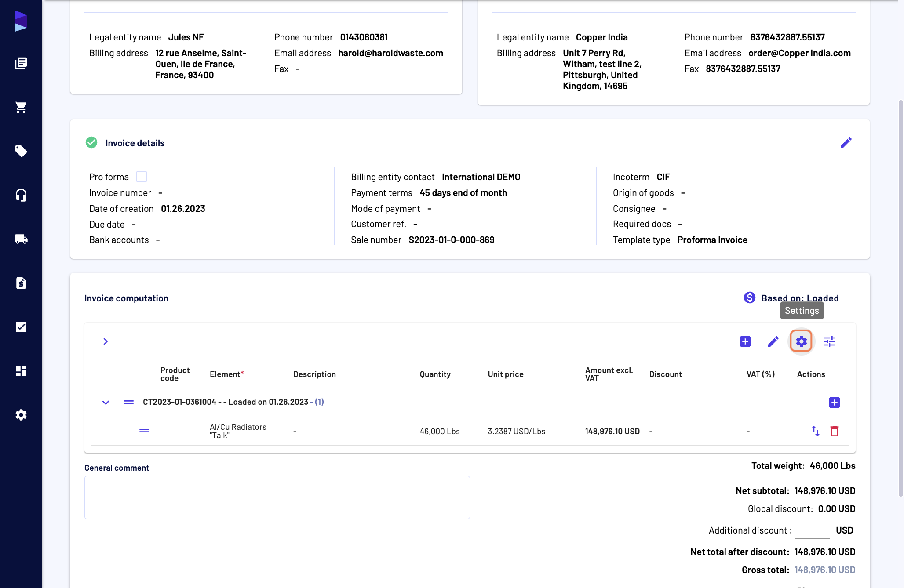Open the settings gear in sidebar

(21, 415)
